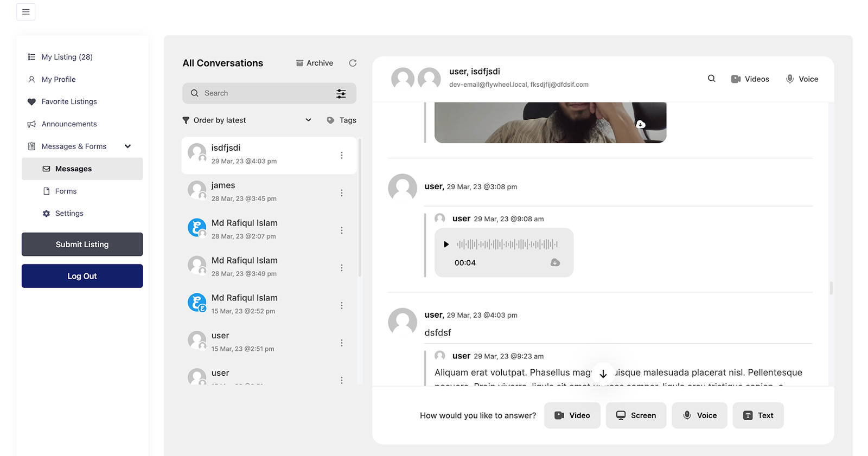The height and width of the screenshot is (456, 868).
Task: Click user avatar on 4:03 pm message
Action: 403,322
